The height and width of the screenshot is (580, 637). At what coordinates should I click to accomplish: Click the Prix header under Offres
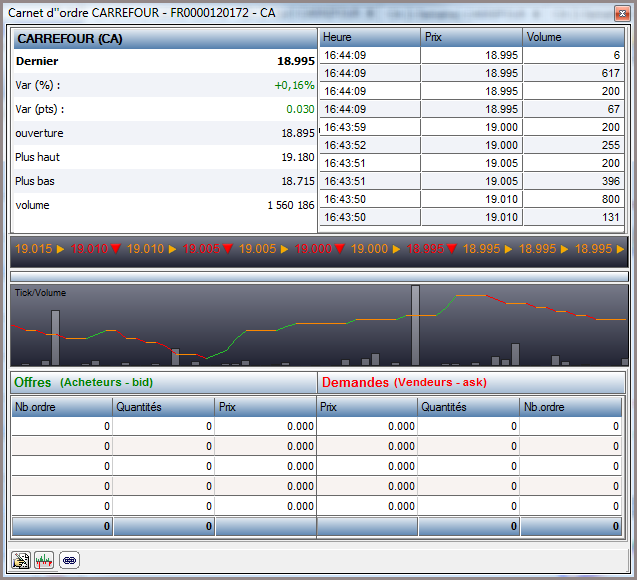tap(266, 407)
